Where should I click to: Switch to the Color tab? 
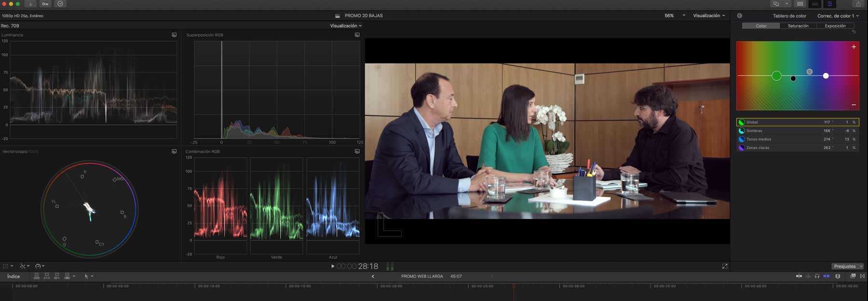pyautogui.click(x=761, y=26)
